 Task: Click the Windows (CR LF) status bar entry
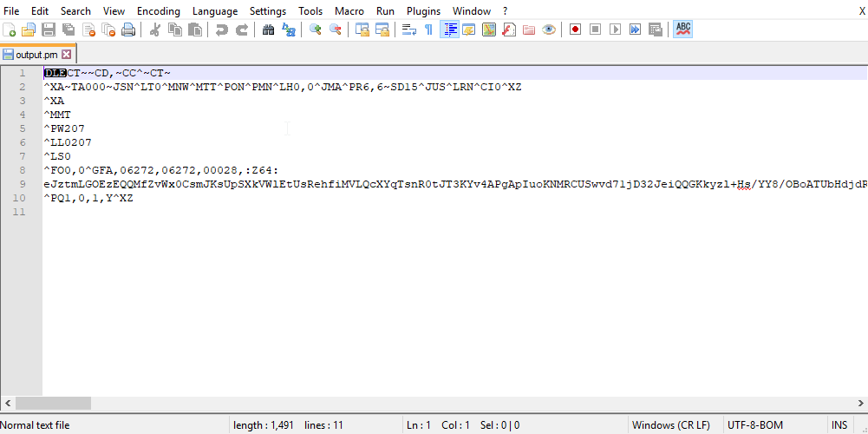point(670,425)
